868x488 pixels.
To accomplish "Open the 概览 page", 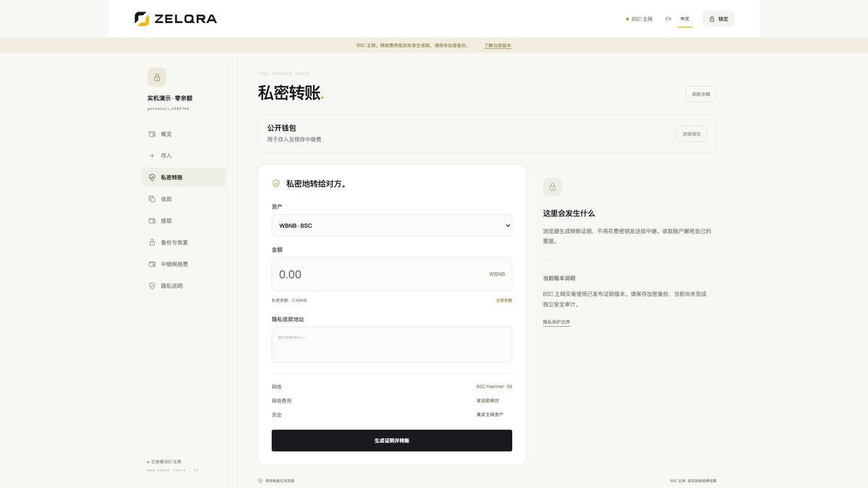I will pyautogui.click(x=184, y=134).
